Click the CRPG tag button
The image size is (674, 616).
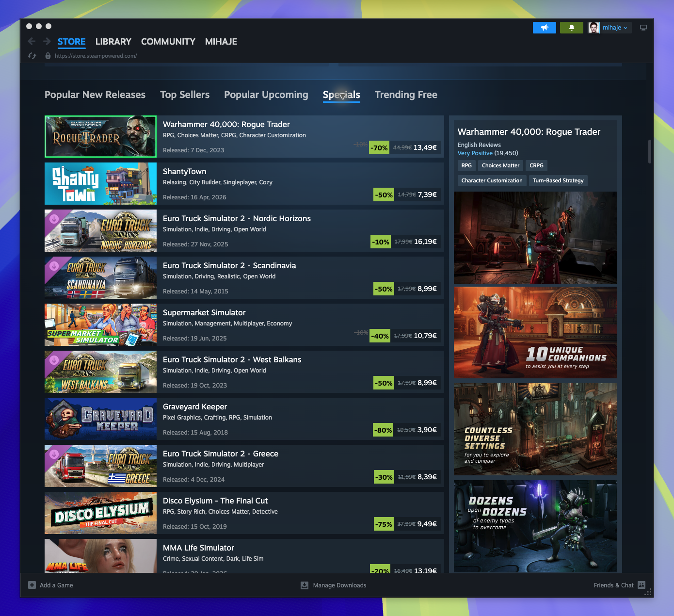pyautogui.click(x=536, y=166)
